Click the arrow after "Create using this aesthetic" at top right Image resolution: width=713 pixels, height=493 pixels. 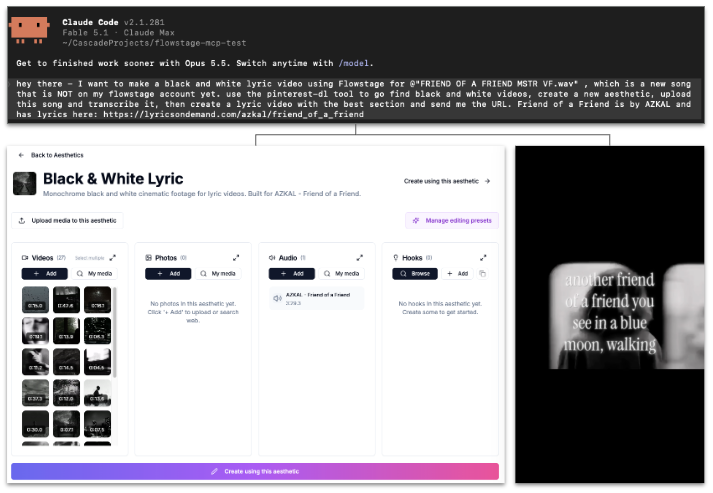click(x=487, y=181)
